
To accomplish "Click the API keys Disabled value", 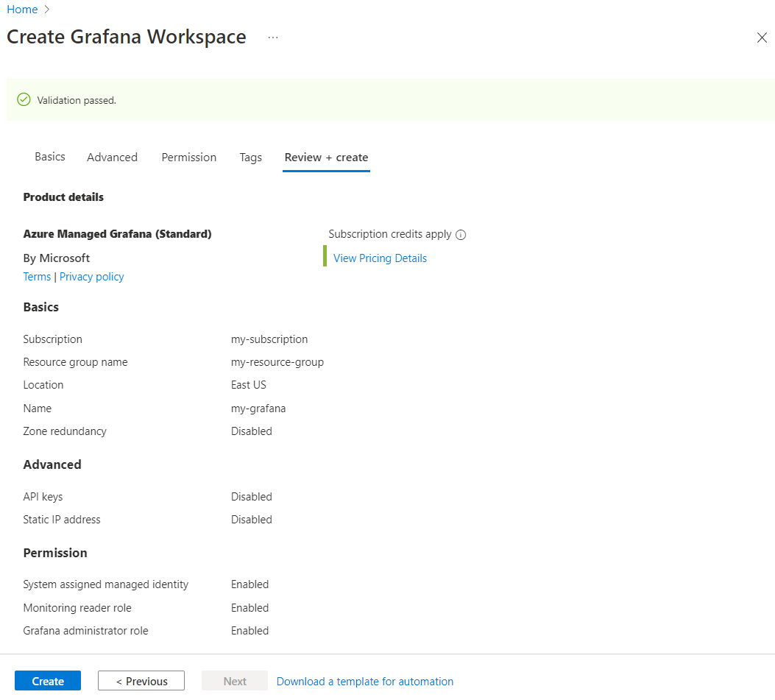I will pyautogui.click(x=252, y=496).
